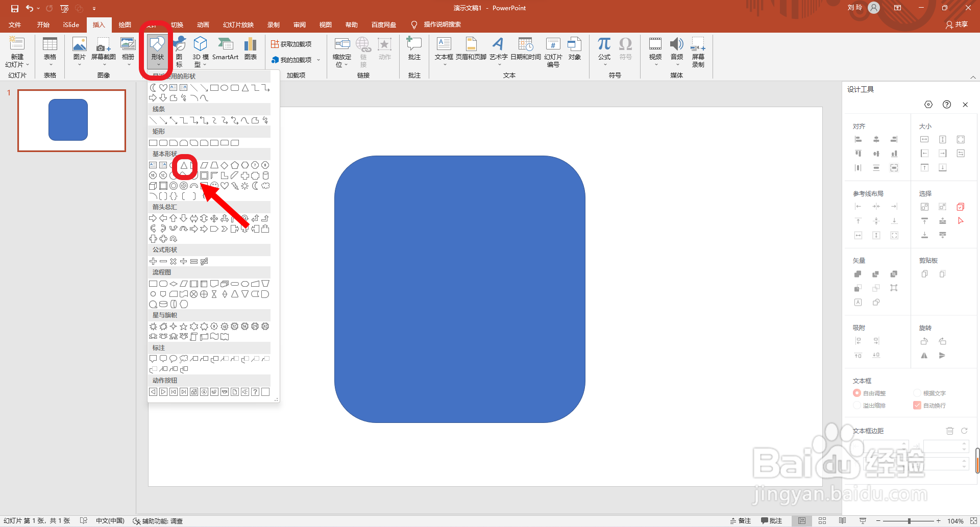This screenshot has width=980, height=527.
Task: Choose the double-headed arrow line in 线条
Action: (174, 120)
